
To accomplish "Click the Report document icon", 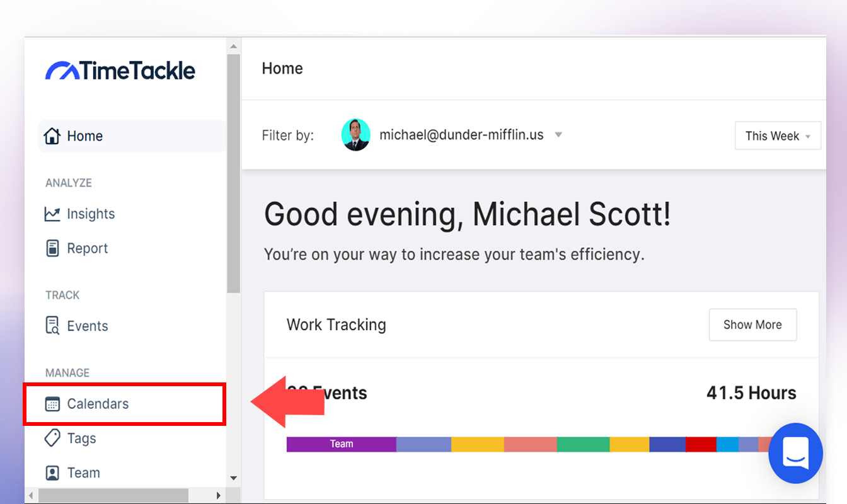I will (52, 248).
